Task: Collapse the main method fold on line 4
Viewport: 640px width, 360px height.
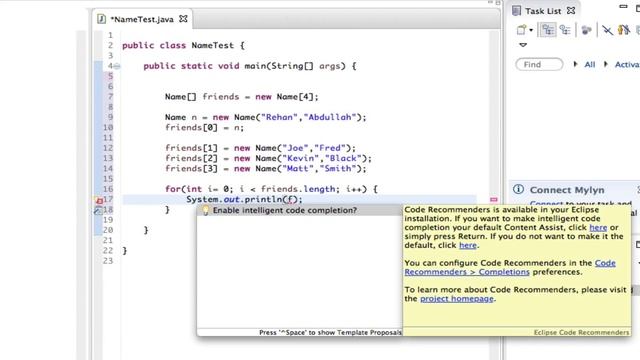Action: [117, 66]
